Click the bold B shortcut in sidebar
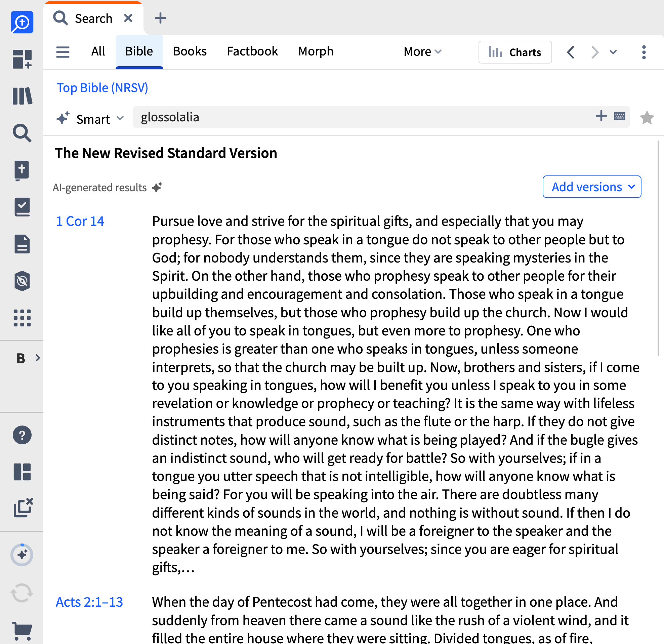This screenshot has height=644, width=664. click(20, 358)
